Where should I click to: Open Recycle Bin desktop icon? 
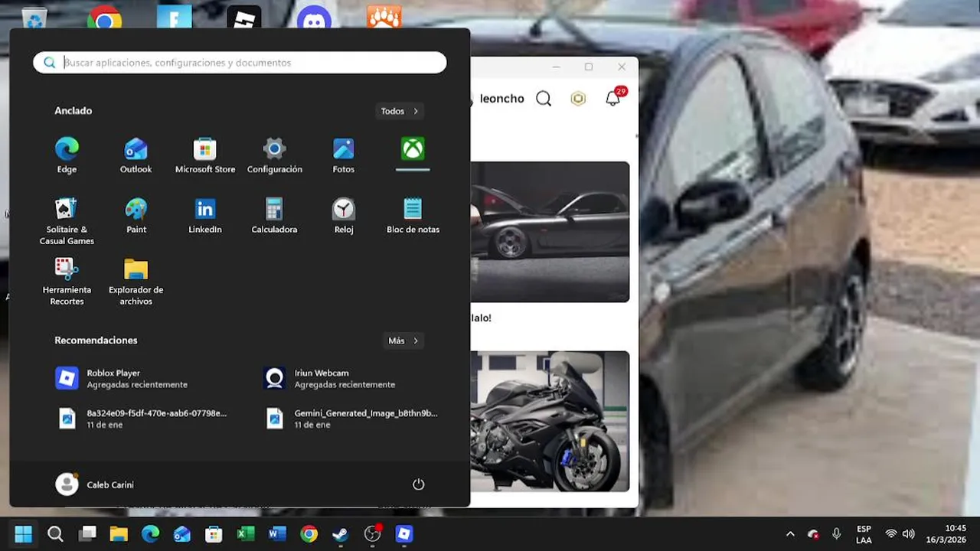34,17
